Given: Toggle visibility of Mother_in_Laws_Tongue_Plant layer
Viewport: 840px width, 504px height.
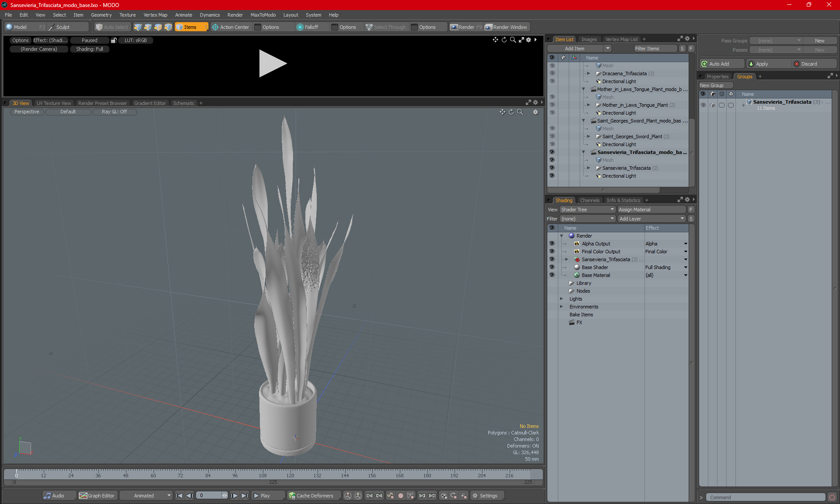Looking at the screenshot, I should coord(551,105).
